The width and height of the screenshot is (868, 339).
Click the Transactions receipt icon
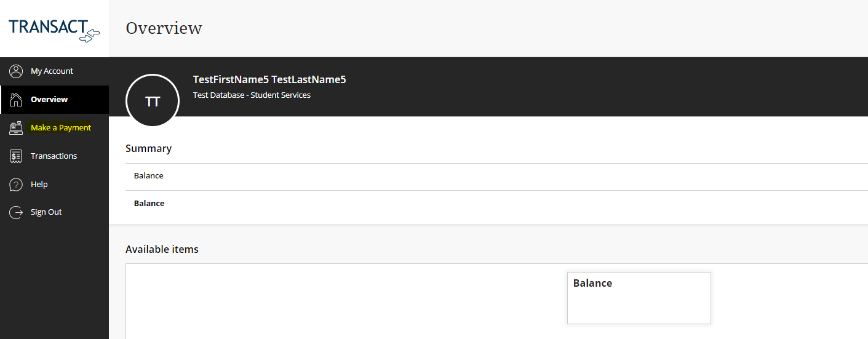tap(16, 156)
